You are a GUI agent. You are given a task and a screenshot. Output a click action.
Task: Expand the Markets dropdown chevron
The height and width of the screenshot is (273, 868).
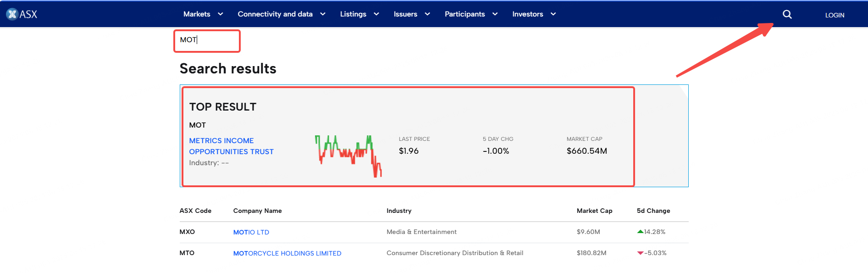coord(221,14)
